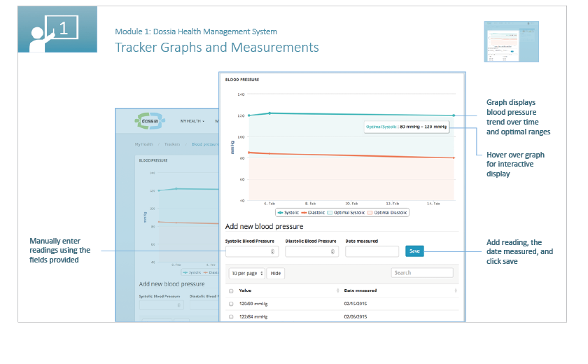
Task: Click the Search box in table toolbar
Action: point(422,273)
